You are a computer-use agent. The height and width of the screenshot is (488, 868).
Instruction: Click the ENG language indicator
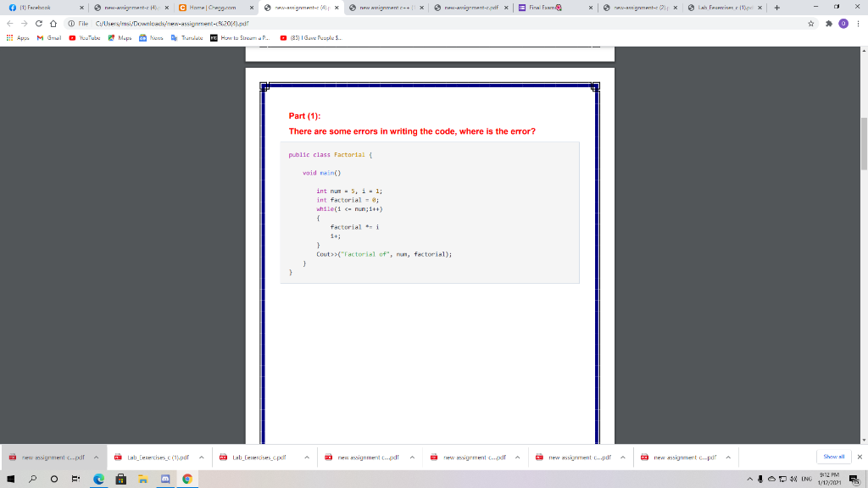pyautogui.click(x=807, y=480)
